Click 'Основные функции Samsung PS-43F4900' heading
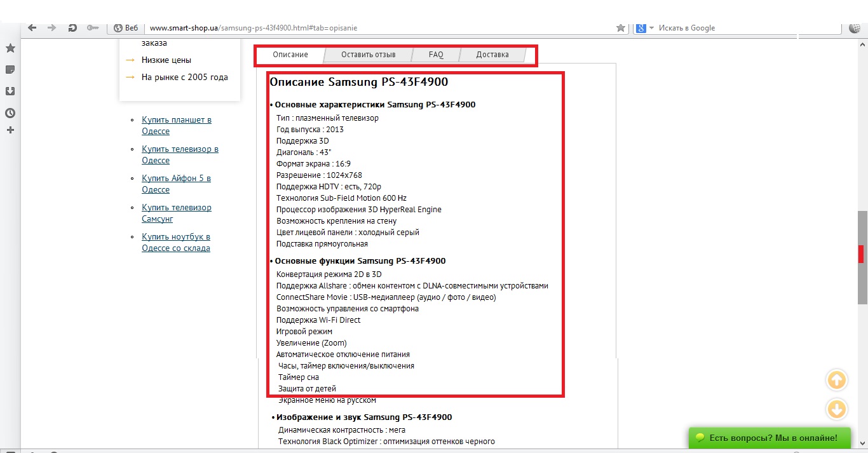The width and height of the screenshot is (868, 453). [360, 261]
